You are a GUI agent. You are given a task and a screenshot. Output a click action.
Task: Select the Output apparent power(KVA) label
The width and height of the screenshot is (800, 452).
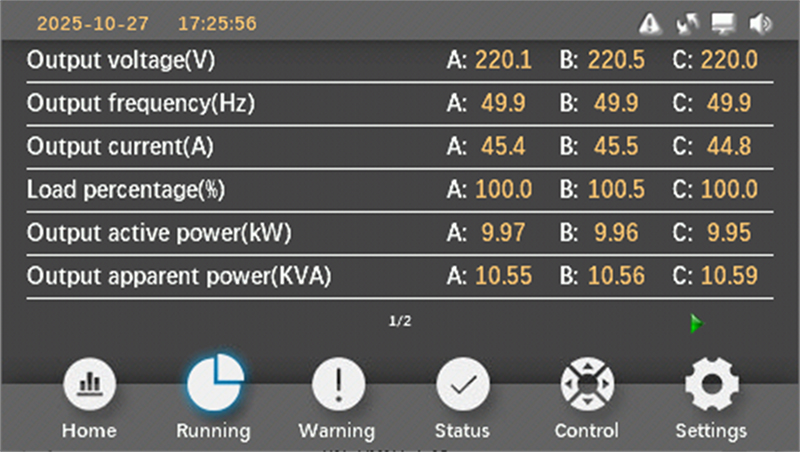tap(179, 277)
